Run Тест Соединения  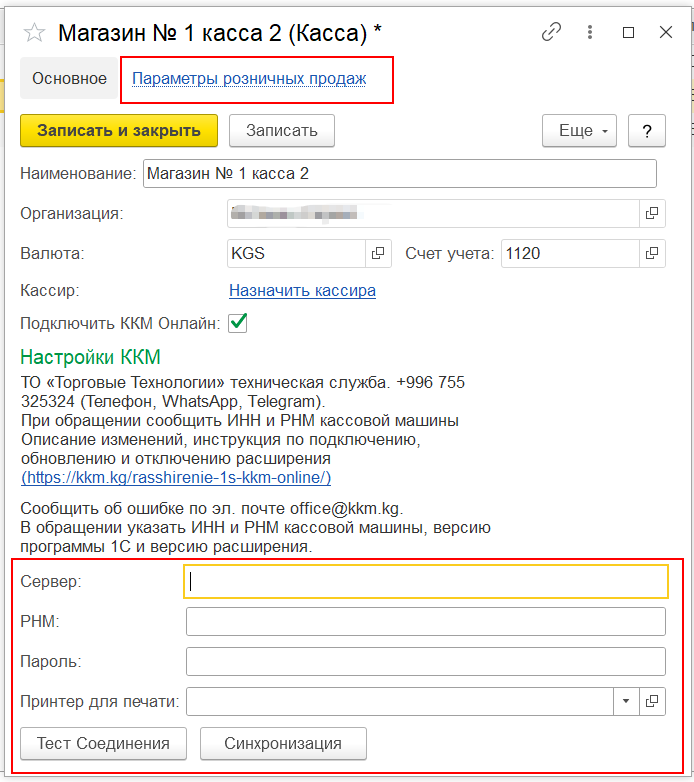pos(104,743)
